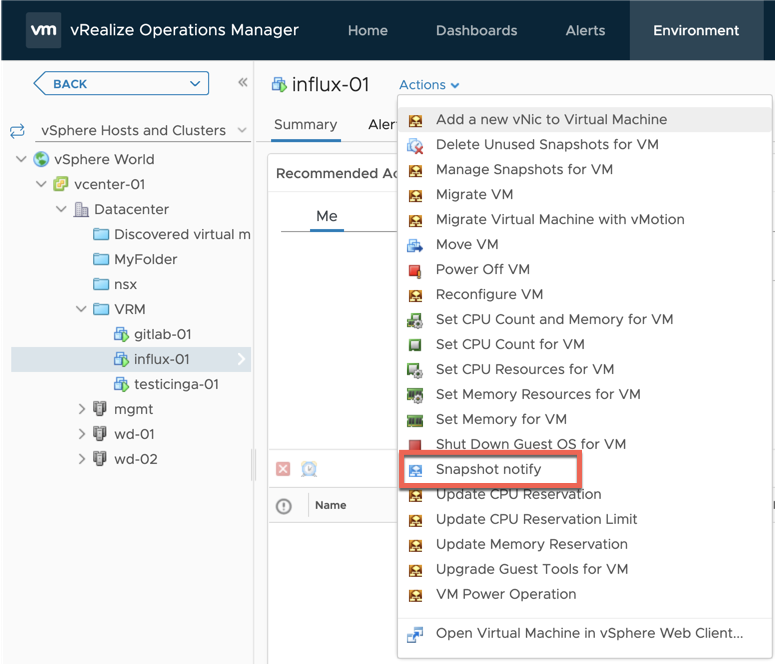The width and height of the screenshot is (775, 664).
Task: Open the BACK dropdown arrow
Action: point(195,84)
